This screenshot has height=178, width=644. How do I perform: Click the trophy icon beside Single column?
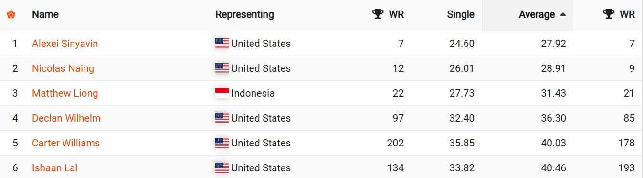tap(378, 14)
